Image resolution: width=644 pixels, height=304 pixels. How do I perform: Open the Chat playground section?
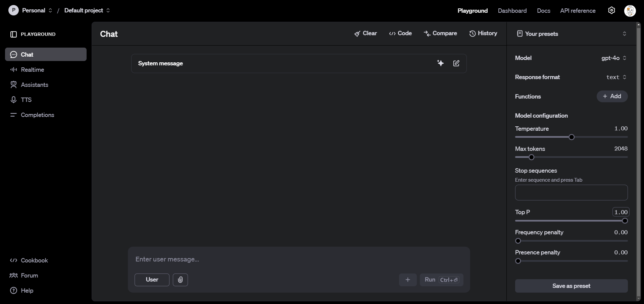pos(46,54)
